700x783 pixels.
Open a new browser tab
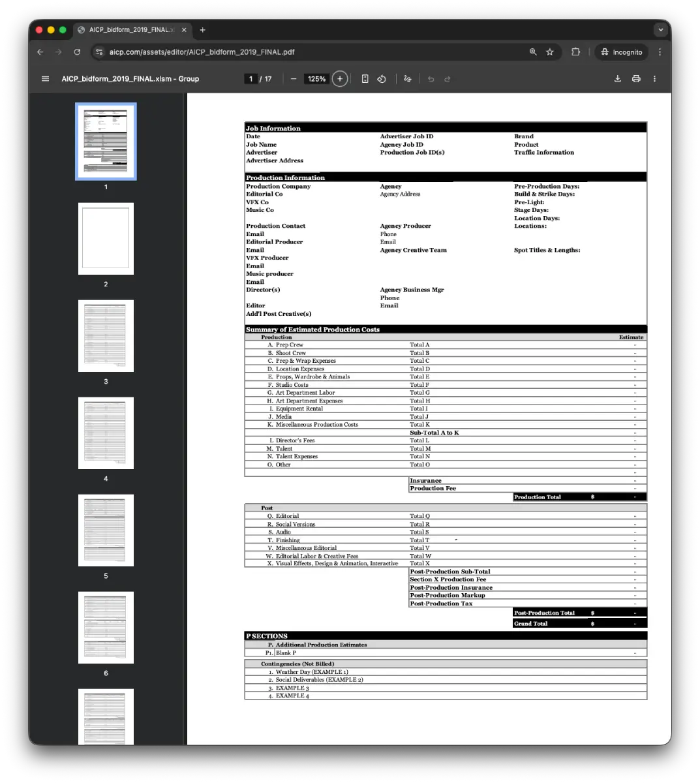202,30
